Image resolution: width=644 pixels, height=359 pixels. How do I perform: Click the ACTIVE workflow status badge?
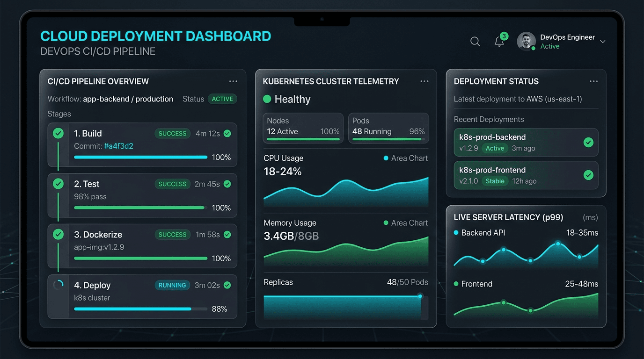click(x=222, y=99)
